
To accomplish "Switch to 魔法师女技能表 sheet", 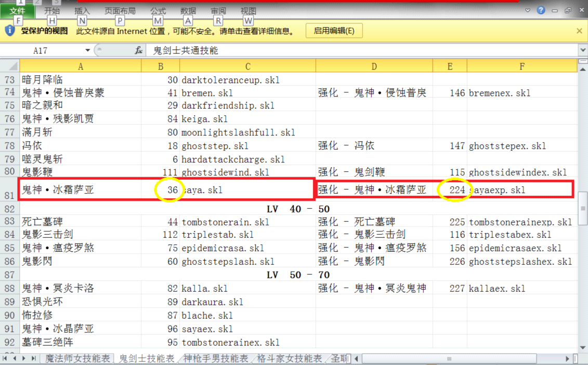I will point(77,359).
